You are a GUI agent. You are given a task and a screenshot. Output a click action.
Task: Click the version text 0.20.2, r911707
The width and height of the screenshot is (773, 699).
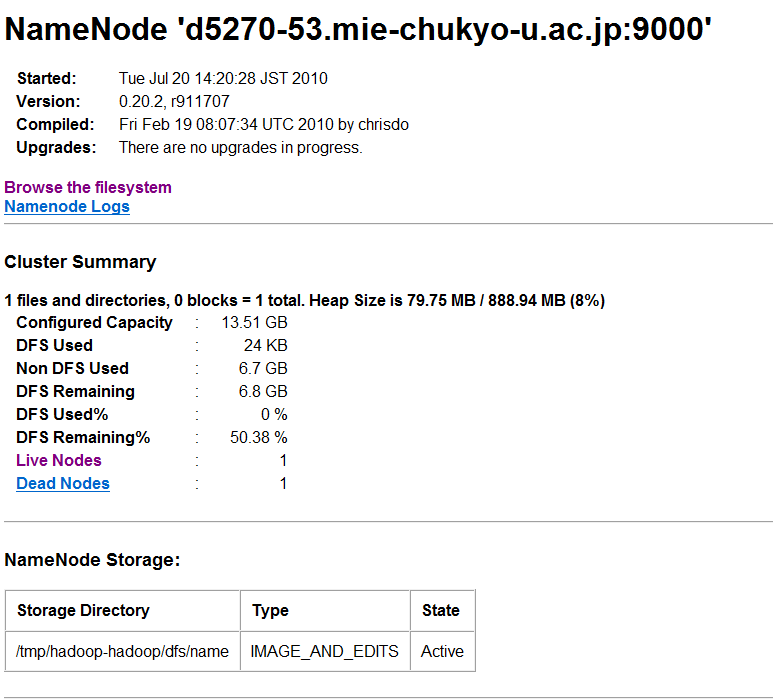point(174,101)
